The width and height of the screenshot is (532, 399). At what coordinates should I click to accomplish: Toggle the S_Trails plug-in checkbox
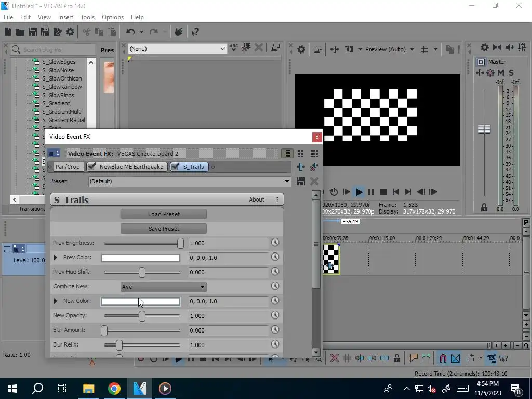point(175,167)
